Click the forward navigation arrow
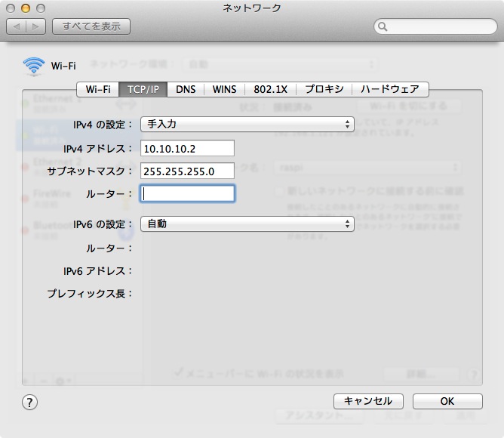 click(x=37, y=26)
